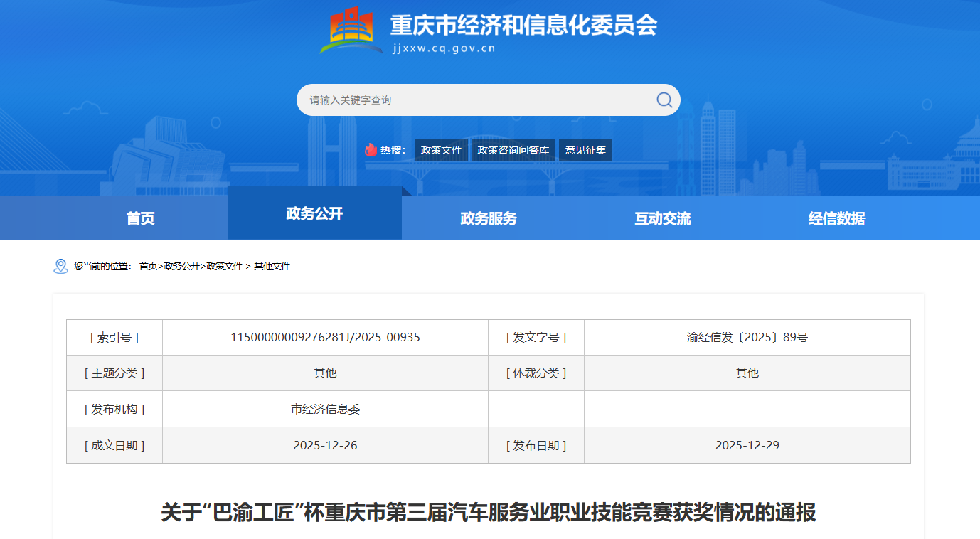Go to the 首页 navigation tab
The width and height of the screenshot is (980, 539).
[140, 218]
